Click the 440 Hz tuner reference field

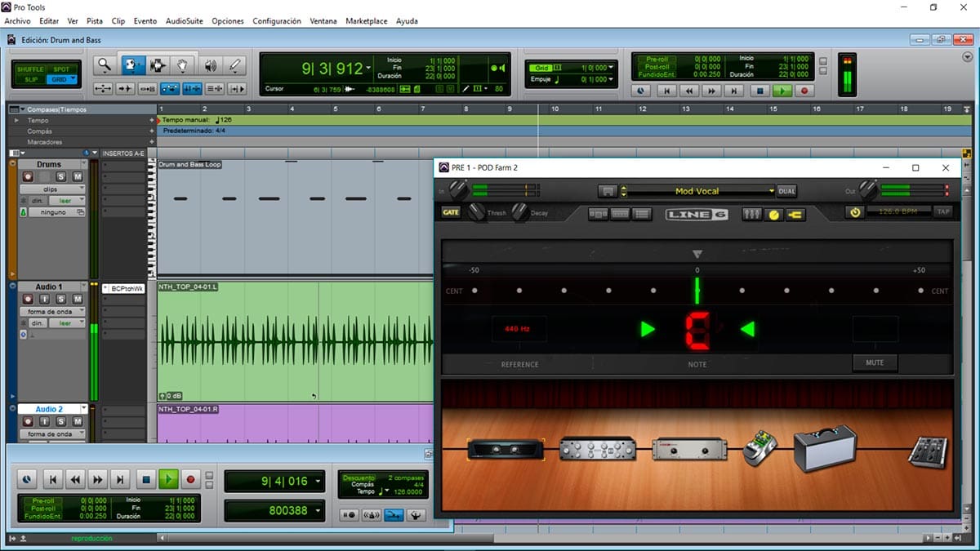point(519,329)
